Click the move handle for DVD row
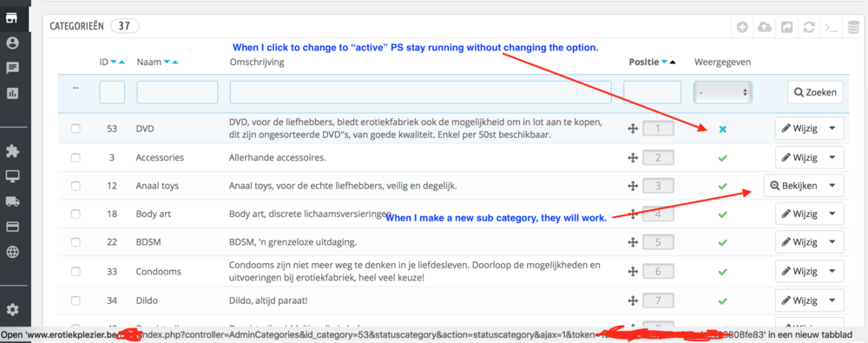 (x=634, y=129)
